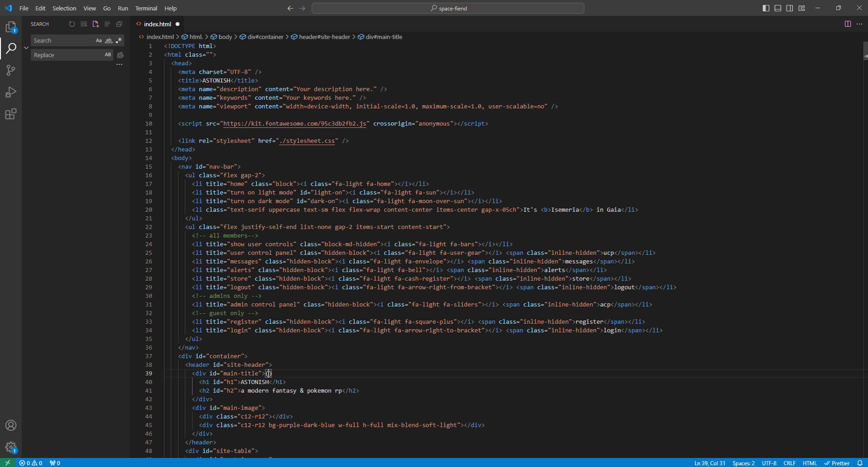Screen dimensions: 868x467
Task: Open div#main-title breadcrumb dropdown
Action: 380,37
